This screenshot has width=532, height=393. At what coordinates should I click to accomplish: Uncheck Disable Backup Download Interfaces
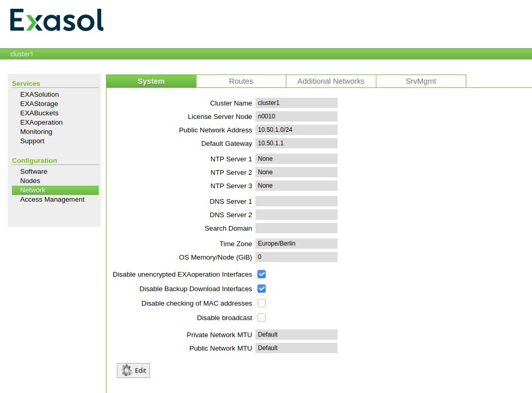tap(262, 289)
